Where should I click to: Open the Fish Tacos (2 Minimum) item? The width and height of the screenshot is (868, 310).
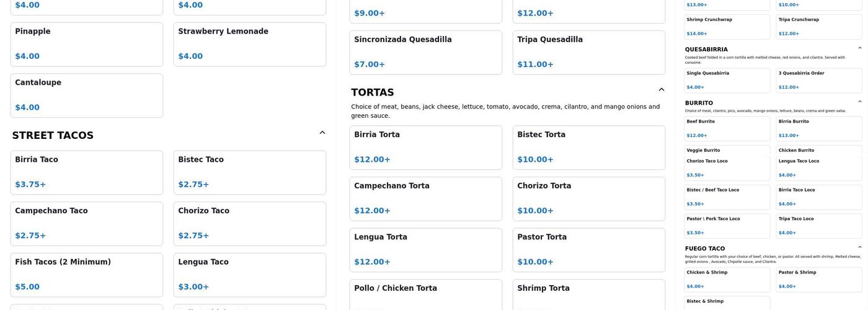coord(86,275)
